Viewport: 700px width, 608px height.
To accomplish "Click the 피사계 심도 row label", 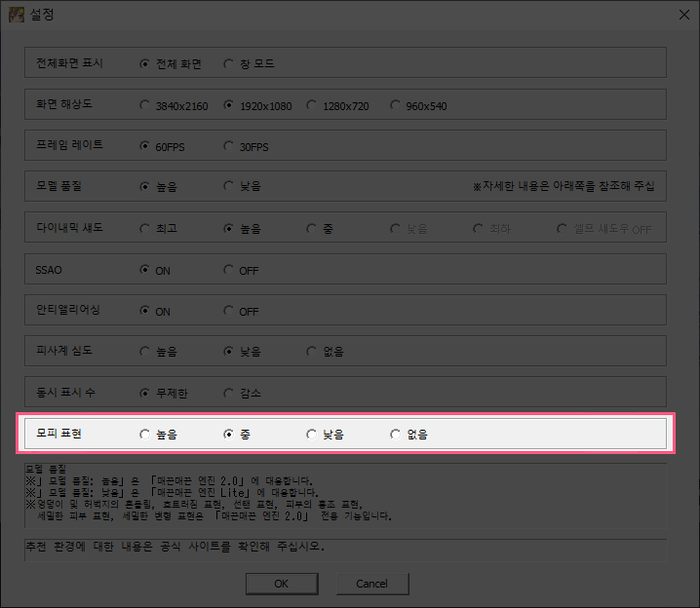I will tap(63, 350).
